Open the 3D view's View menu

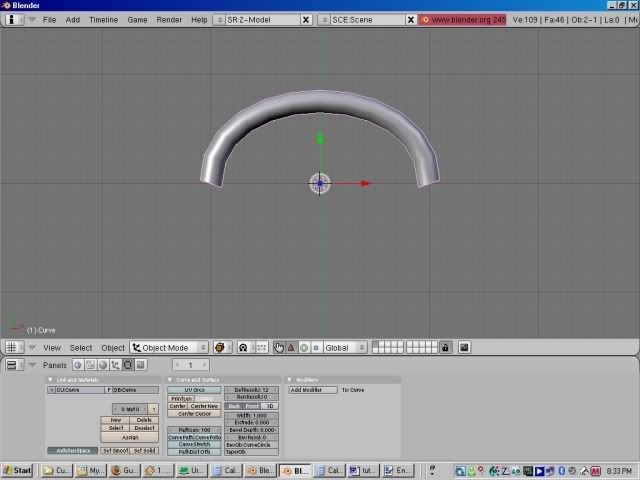click(52, 348)
